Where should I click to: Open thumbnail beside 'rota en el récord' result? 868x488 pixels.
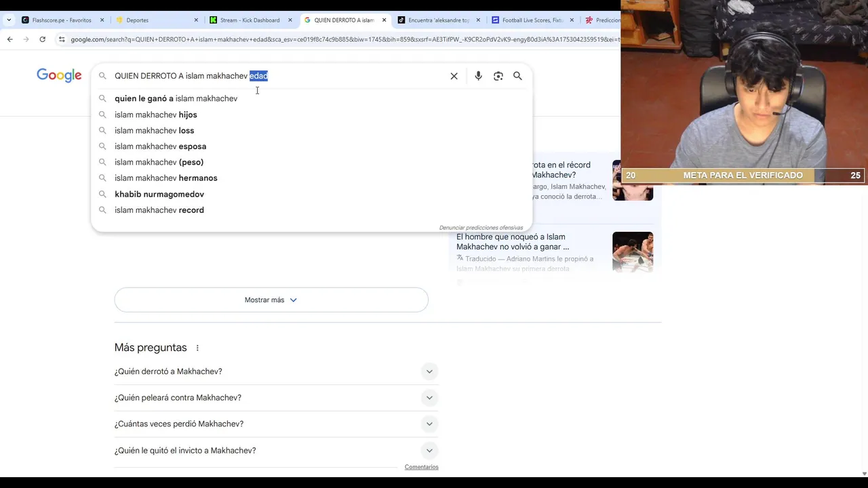pos(633,180)
